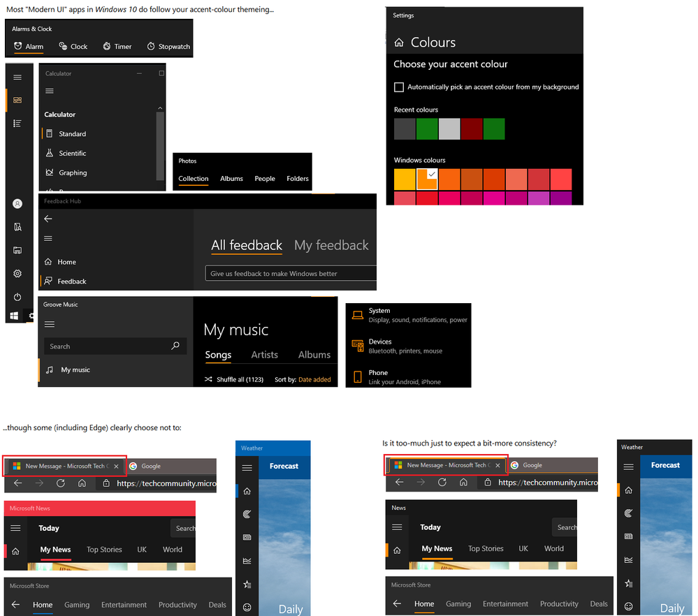Open the Calculator hamburger menu
The image size is (698, 616).
coord(50,91)
